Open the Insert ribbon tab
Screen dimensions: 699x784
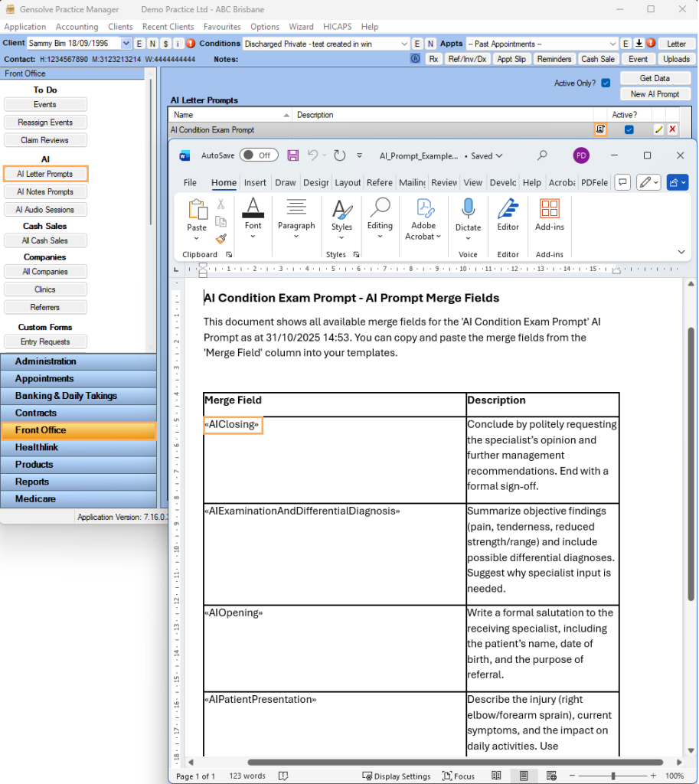(255, 183)
